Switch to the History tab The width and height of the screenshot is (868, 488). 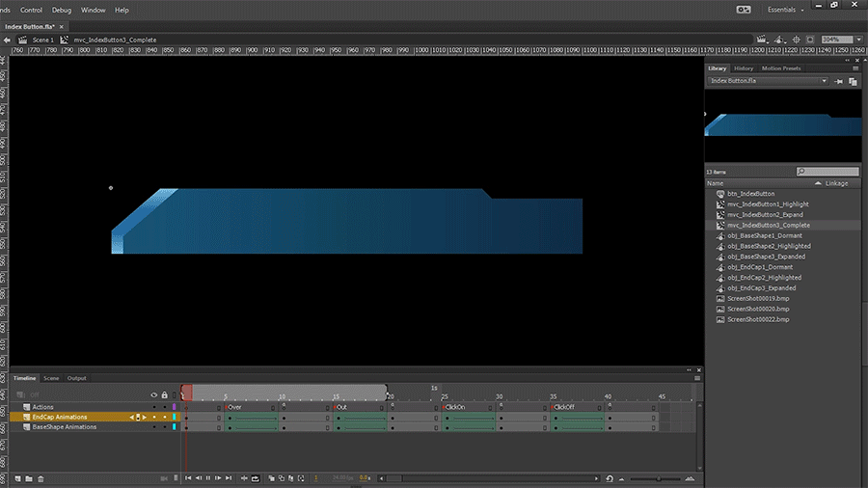[x=744, y=68]
